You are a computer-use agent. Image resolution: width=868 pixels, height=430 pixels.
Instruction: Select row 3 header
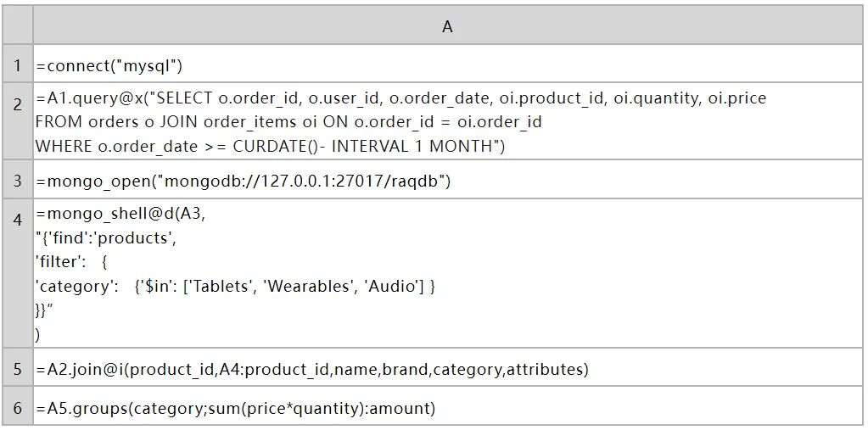(x=17, y=181)
